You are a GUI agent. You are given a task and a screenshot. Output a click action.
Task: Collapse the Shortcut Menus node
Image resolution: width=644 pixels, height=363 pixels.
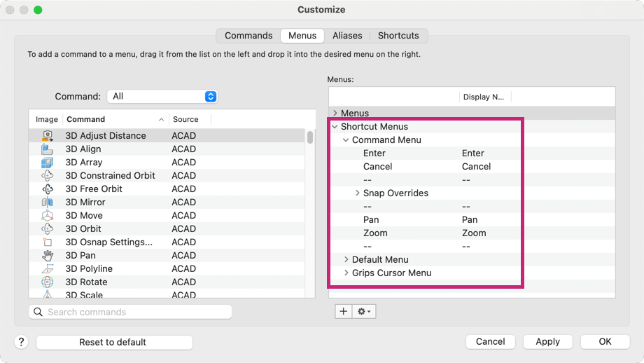click(x=335, y=127)
